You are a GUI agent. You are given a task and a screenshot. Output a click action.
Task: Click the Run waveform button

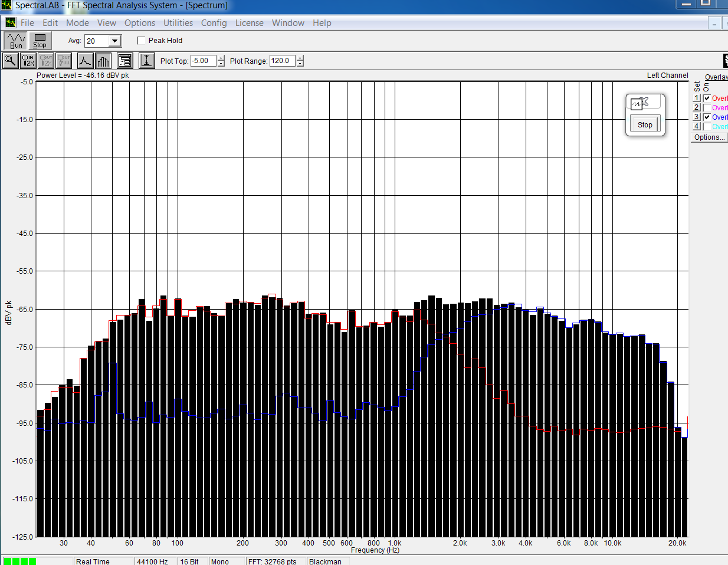[16, 41]
